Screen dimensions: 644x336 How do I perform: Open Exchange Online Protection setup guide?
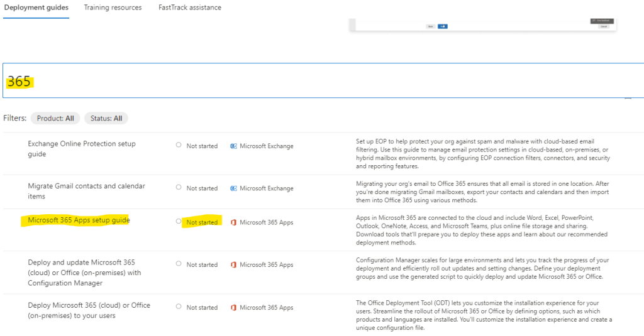coord(82,148)
